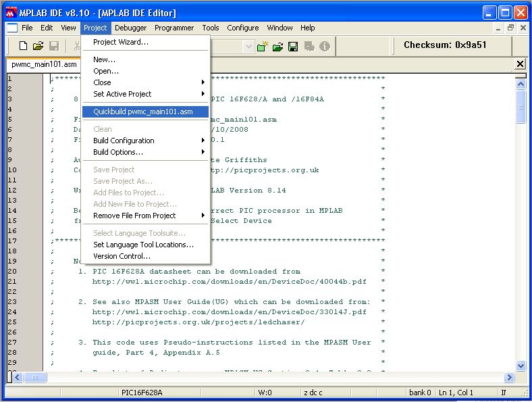Image resolution: width=532 pixels, height=402 pixels.
Task: Click PIC16F628A device in status bar
Action: pyautogui.click(x=141, y=393)
